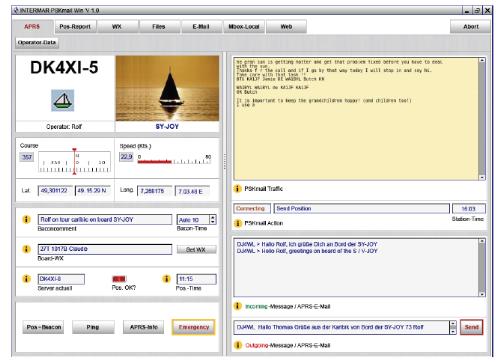This screenshot has width=500, height=363.
Task: Click the Baconcomment text field
Action: coord(105,219)
